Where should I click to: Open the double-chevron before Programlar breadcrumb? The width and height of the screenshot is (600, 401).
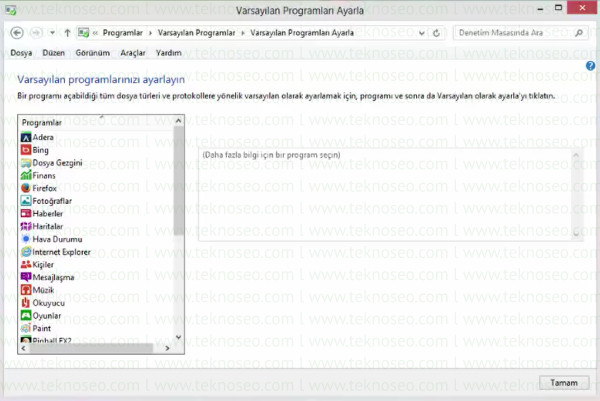pyautogui.click(x=95, y=33)
